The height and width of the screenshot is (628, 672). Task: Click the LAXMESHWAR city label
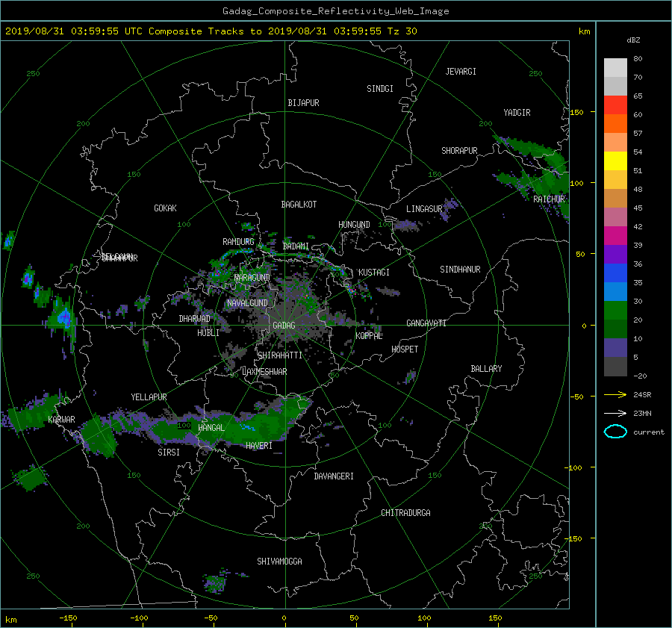(x=264, y=372)
